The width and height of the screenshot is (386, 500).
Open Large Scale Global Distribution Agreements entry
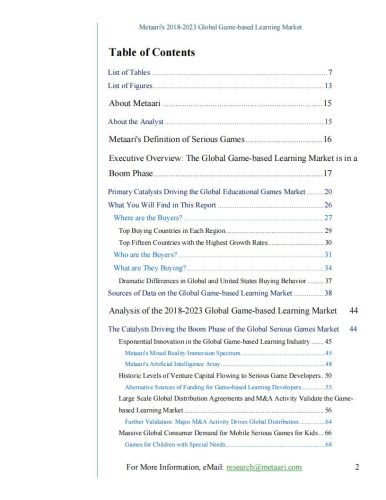[236, 398]
